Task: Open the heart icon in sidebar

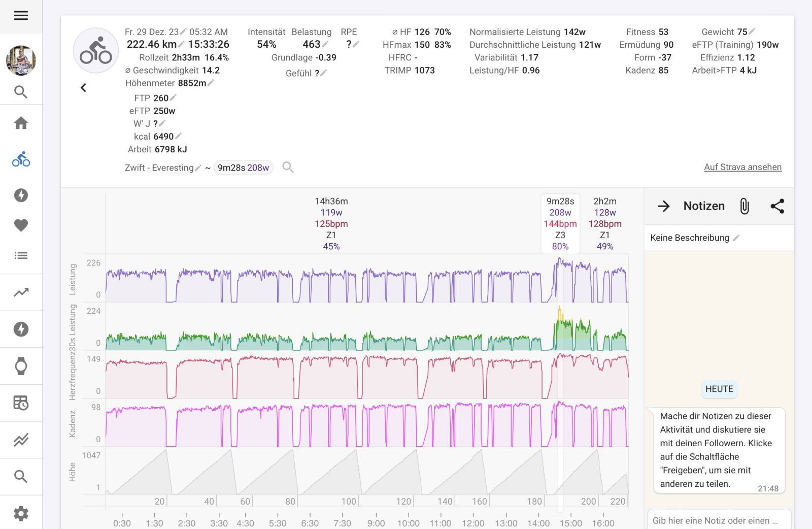Action: tap(21, 225)
